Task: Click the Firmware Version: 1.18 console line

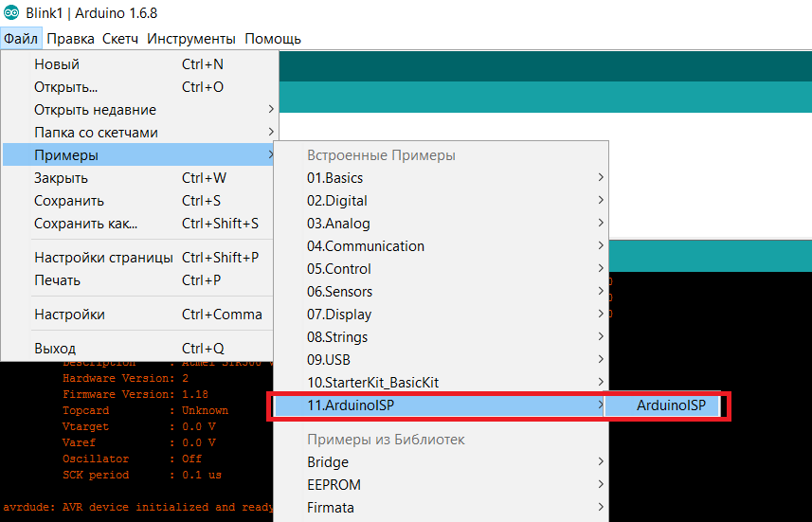Action: pos(135,395)
